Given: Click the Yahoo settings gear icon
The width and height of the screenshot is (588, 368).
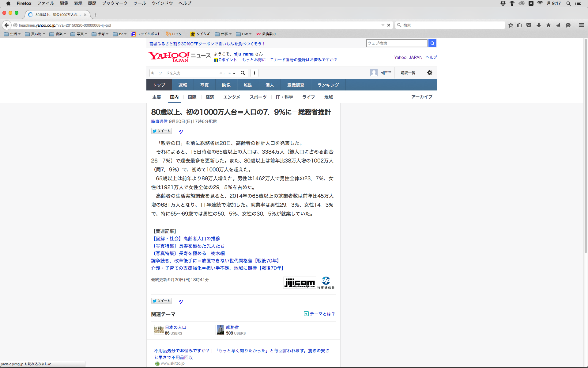Looking at the screenshot, I should tap(430, 73).
